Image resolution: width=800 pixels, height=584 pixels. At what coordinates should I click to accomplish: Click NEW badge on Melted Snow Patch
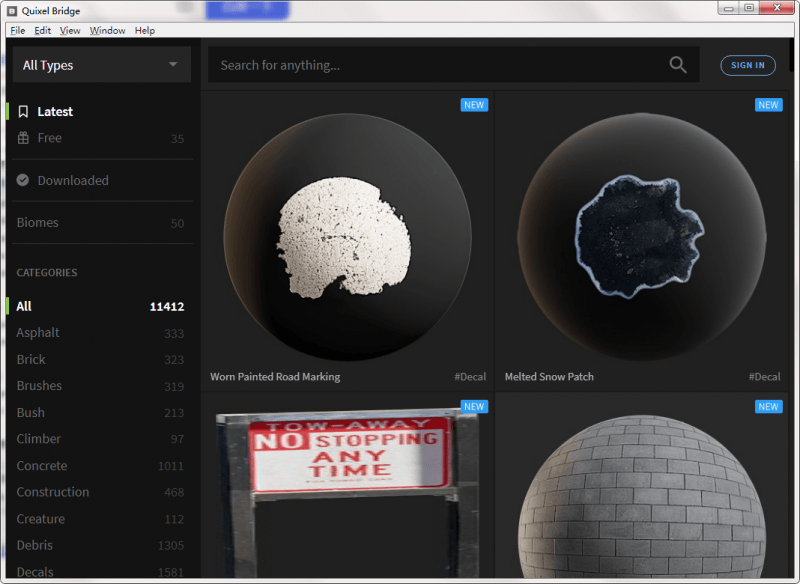coord(768,105)
